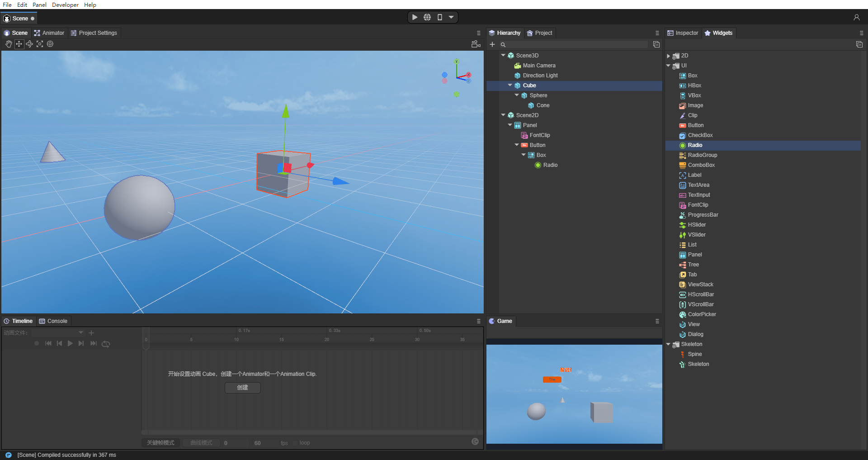The height and width of the screenshot is (460, 868).
Task: Click the add node plus icon in Hierarchy
Action: click(x=492, y=44)
